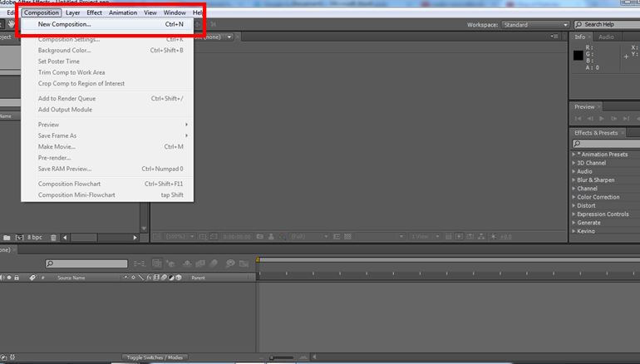Toggle Frame Blending icon in timeline

(200, 263)
